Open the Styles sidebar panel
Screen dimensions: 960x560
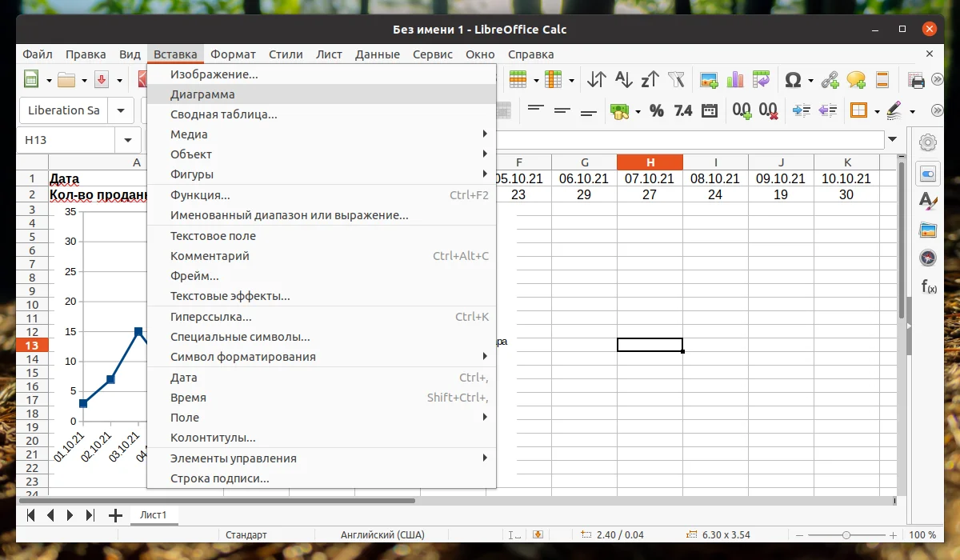click(x=927, y=201)
